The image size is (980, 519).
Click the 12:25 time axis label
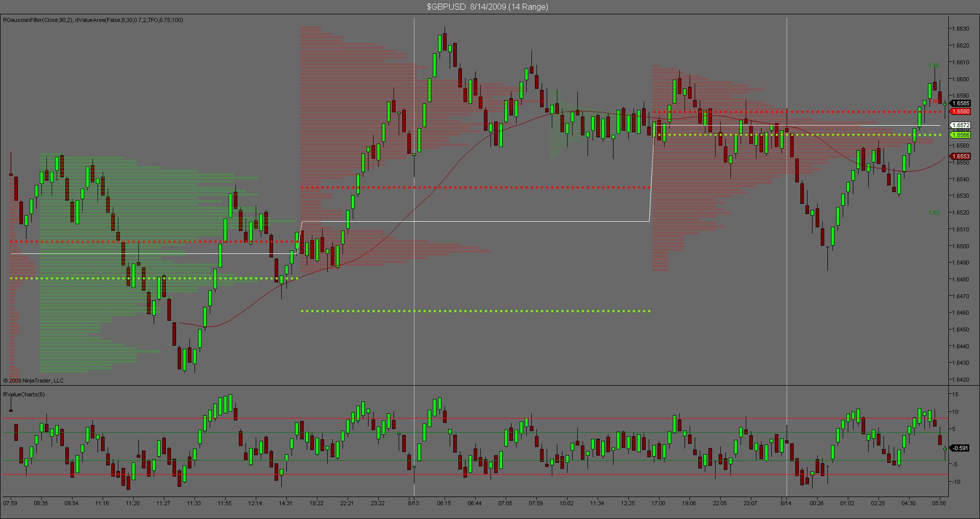coord(628,503)
